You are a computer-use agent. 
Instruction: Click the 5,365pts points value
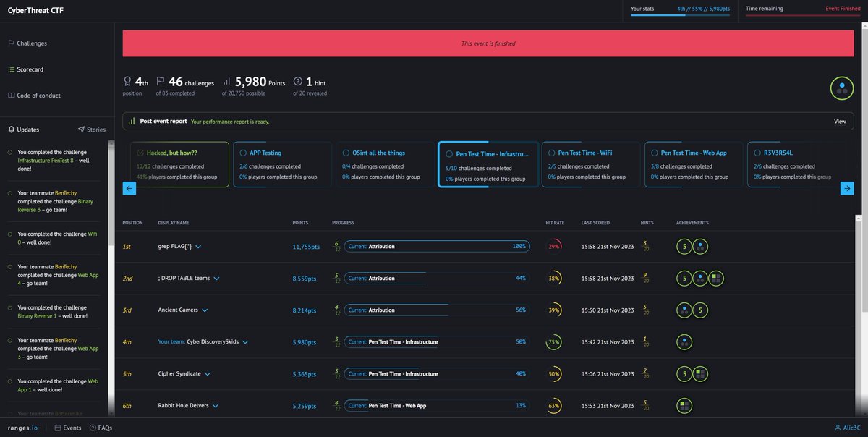(x=306, y=374)
